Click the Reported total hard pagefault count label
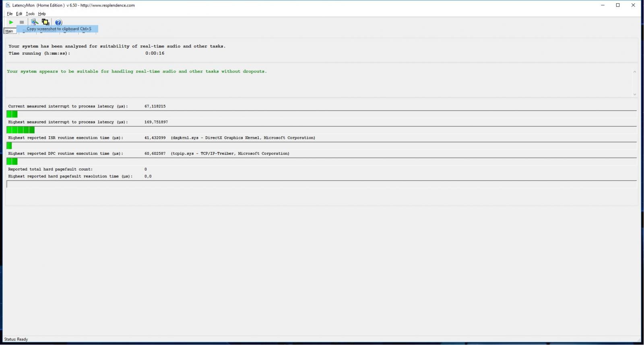Screen dimensions: 644x345 pos(50,169)
